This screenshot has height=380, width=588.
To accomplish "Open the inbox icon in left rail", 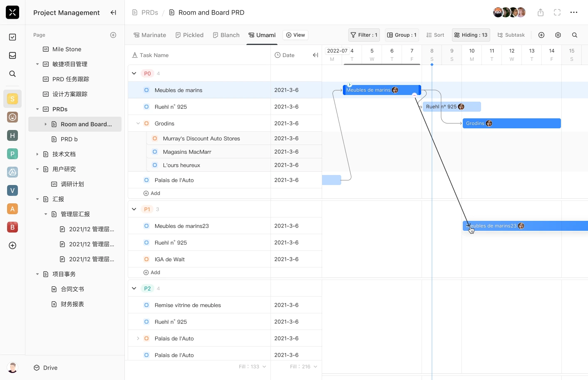I will pyautogui.click(x=12, y=55).
